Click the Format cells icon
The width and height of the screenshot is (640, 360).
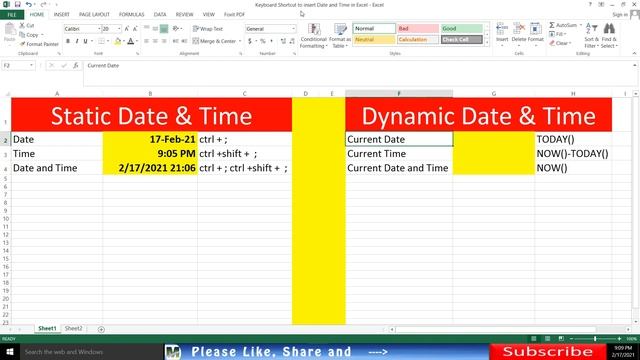(535, 29)
